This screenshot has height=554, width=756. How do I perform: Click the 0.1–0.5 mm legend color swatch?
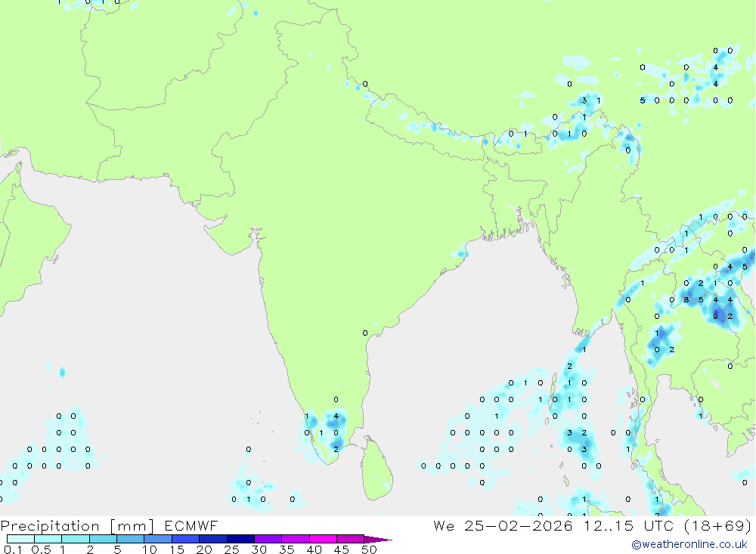point(20,539)
